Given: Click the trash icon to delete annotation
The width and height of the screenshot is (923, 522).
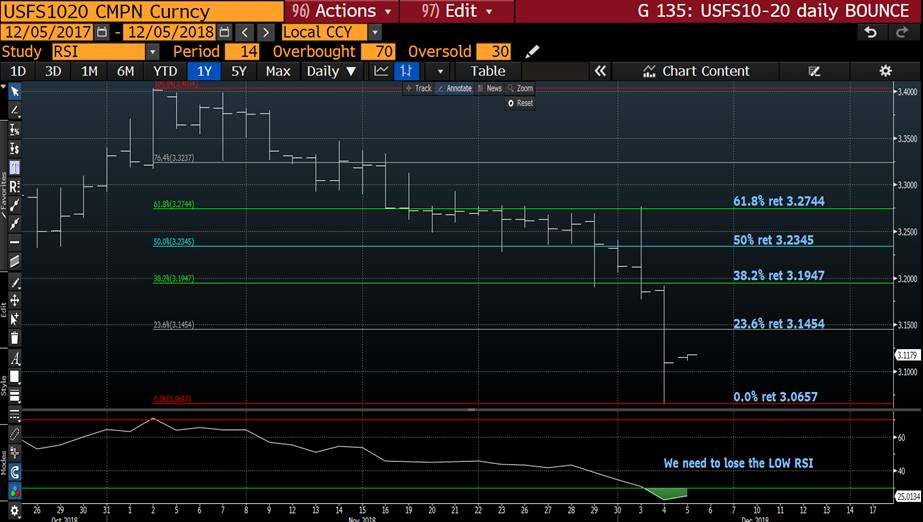Looking at the screenshot, I should click(x=15, y=338).
